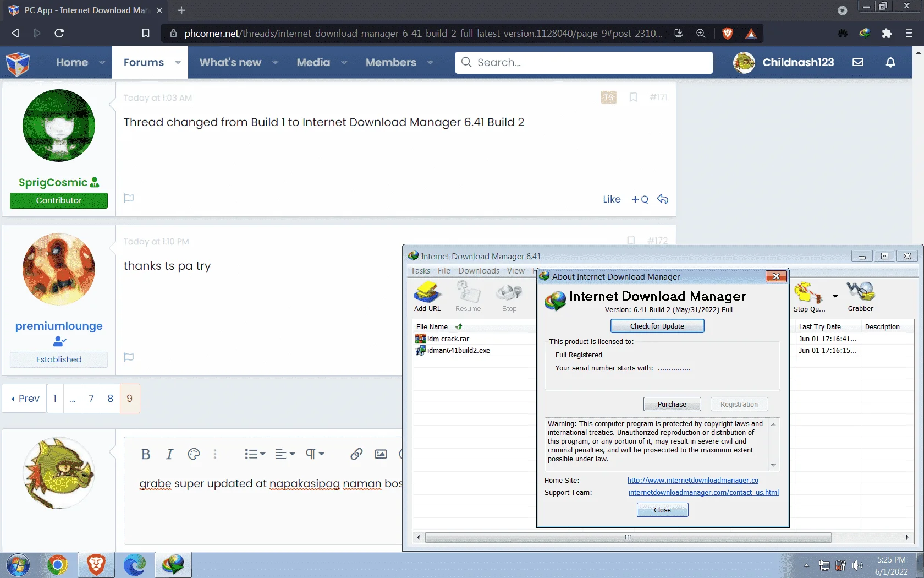Open the View menu in IDM
This screenshot has height=578, width=924.
coord(515,271)
